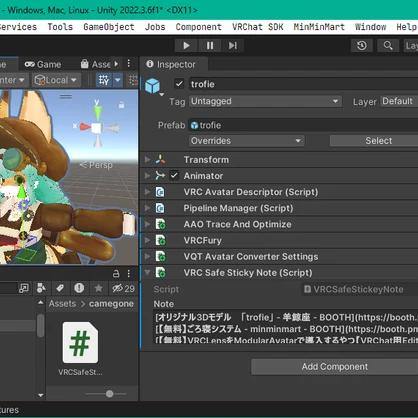Open the Scene tab bar three-dot menu
This screenshot has height=418, width=418.
[x=129, y=63]
